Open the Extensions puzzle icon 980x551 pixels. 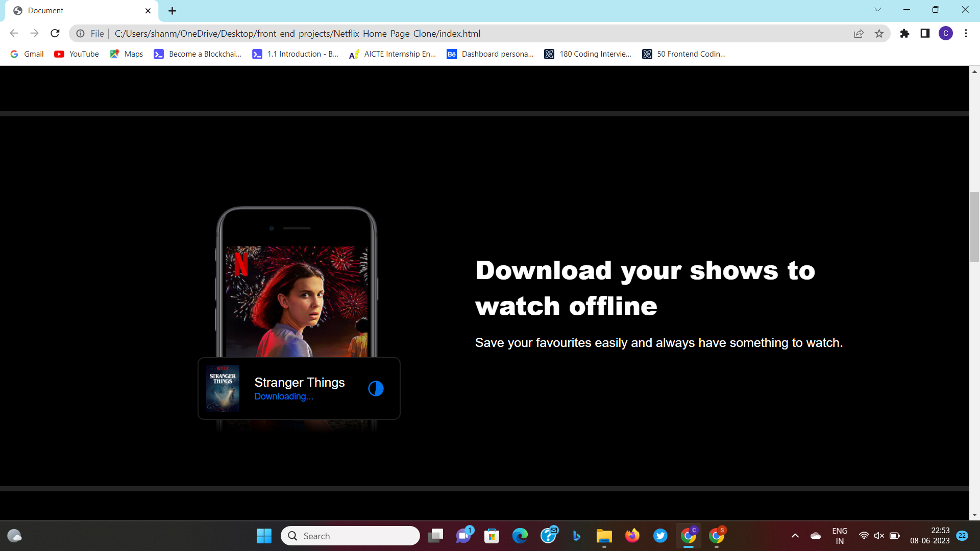tap(904, 34)
